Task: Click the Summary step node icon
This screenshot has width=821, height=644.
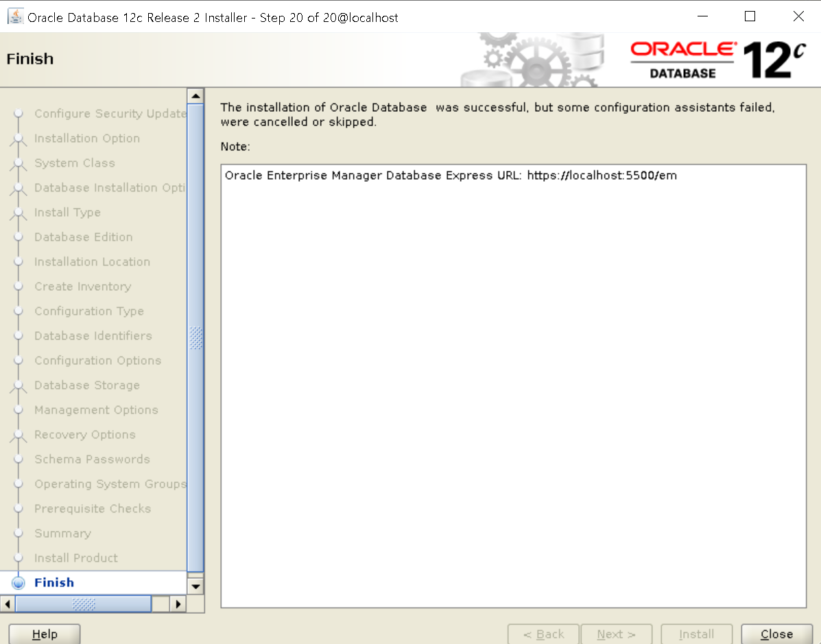Action: [x=19, y=533]
